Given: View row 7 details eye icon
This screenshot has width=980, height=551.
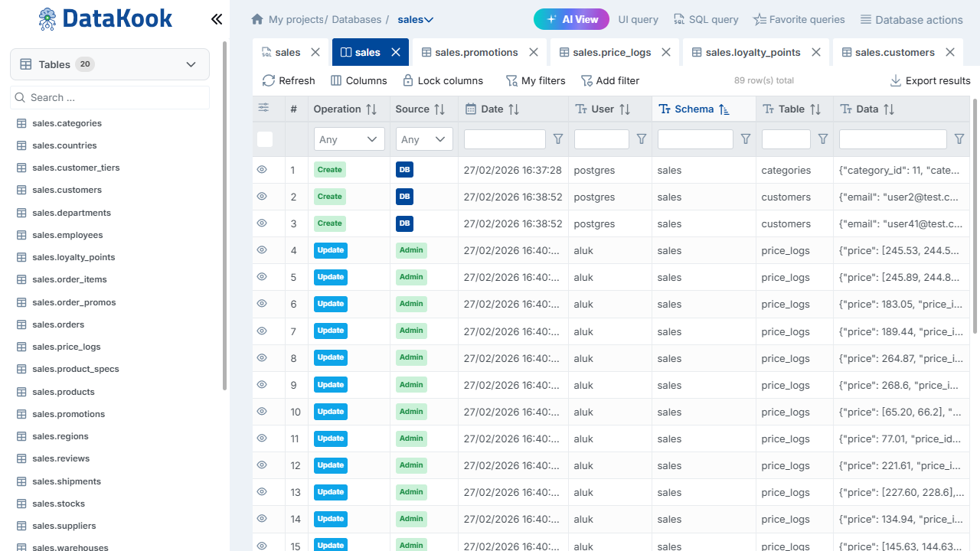Looking at the screenshot, I should click(x=262, y=331).
